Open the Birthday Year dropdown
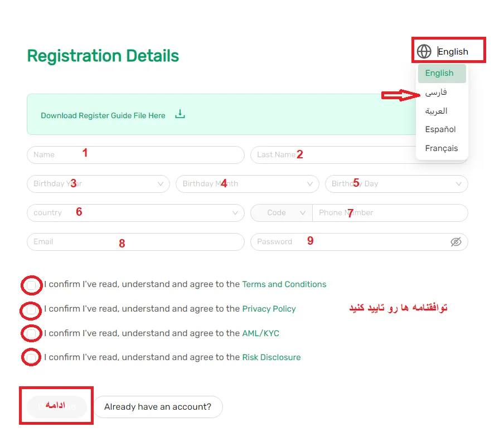The height and width of the screenshot is (432, 504). coord(98,184)
